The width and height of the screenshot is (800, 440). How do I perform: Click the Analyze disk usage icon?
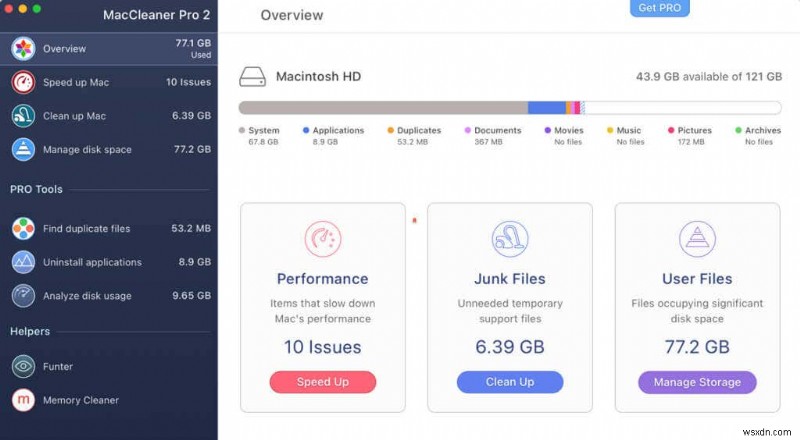click(23, 296)
